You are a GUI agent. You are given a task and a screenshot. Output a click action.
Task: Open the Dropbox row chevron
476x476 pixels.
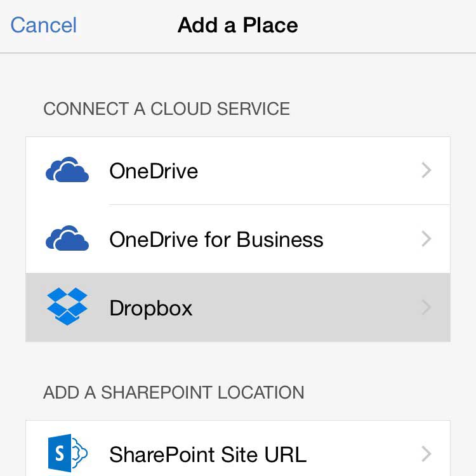pyautogui.click(x=426, y=307)
